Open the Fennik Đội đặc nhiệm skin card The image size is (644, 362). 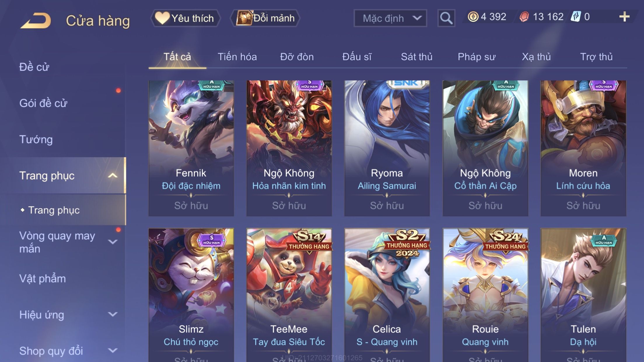pos(191,148)
